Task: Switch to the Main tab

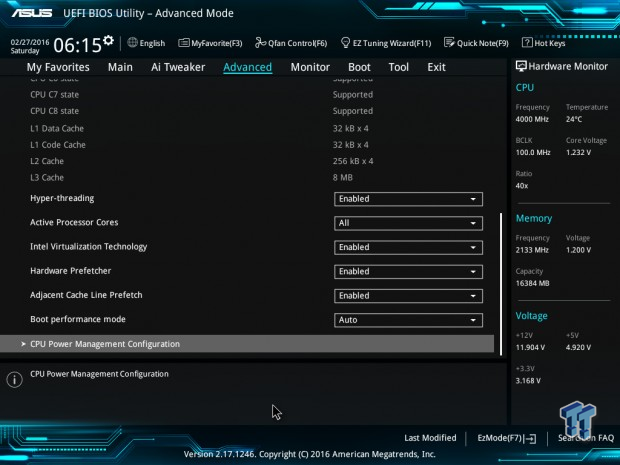Action: (x=120, y=67)
